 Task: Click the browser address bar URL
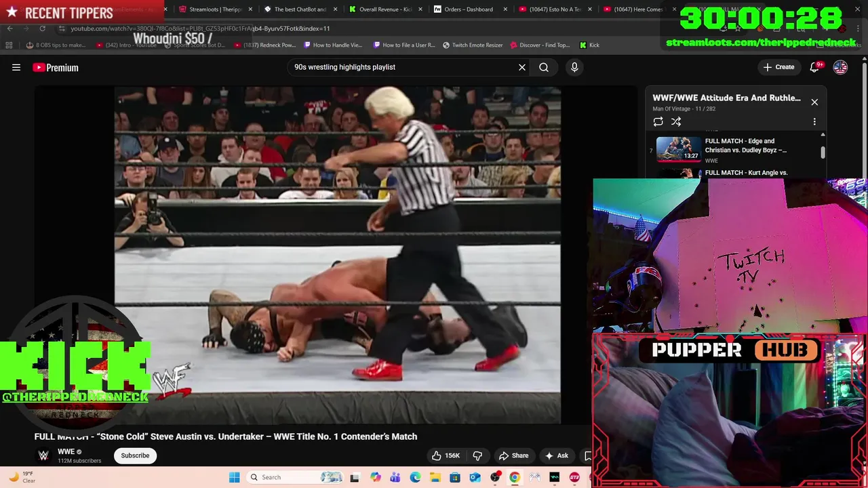click(200, 28)
